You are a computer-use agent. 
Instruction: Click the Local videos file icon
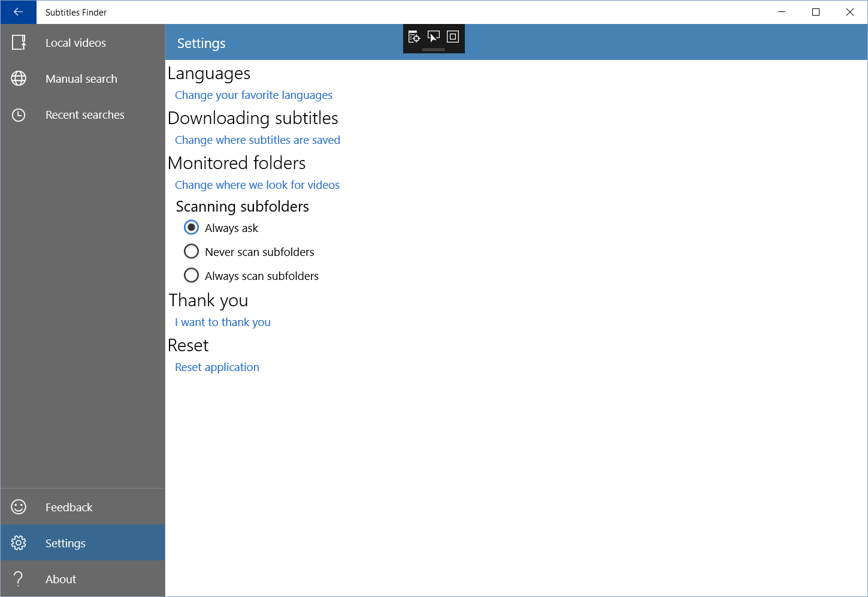coord(19,43)
